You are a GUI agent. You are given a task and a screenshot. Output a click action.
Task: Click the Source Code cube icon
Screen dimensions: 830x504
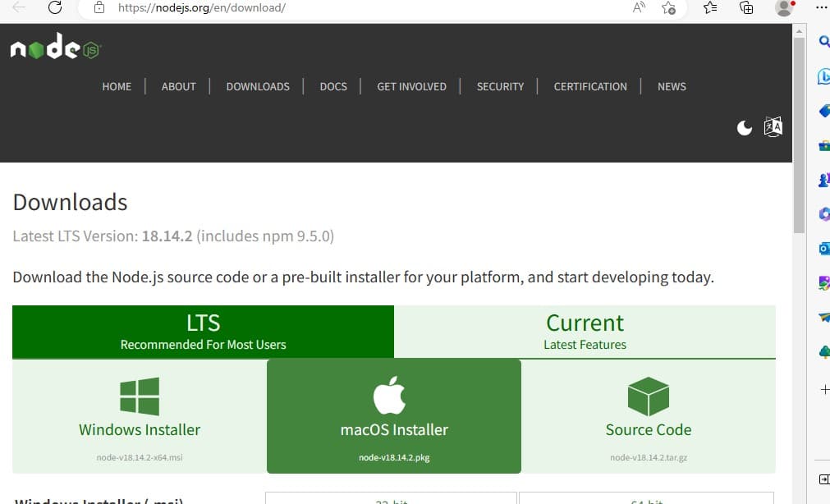(x=649, y=396)
